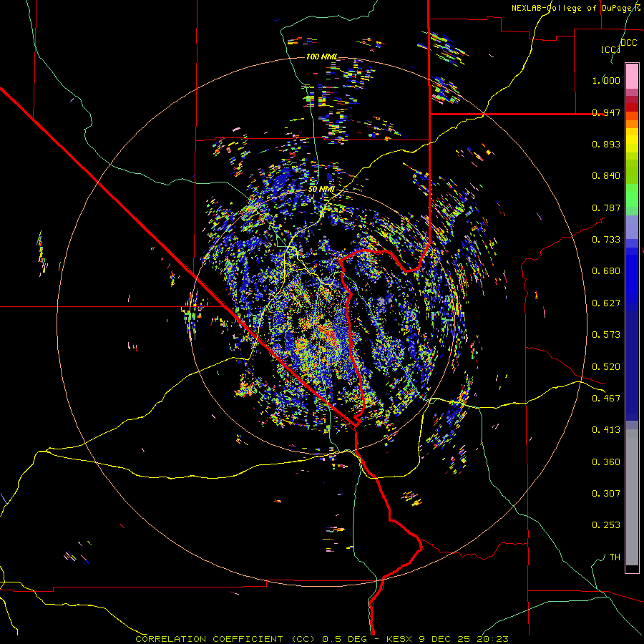The width and height of the screenshot is (644, 644).
Task: Click the 0.467 scale value
Action: pyautogui.click(x=606, y=399)
